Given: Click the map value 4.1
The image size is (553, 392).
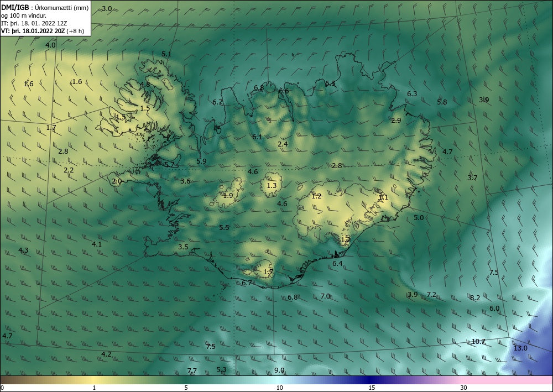Looking at the screenshot, I should [x=97, y=244].
